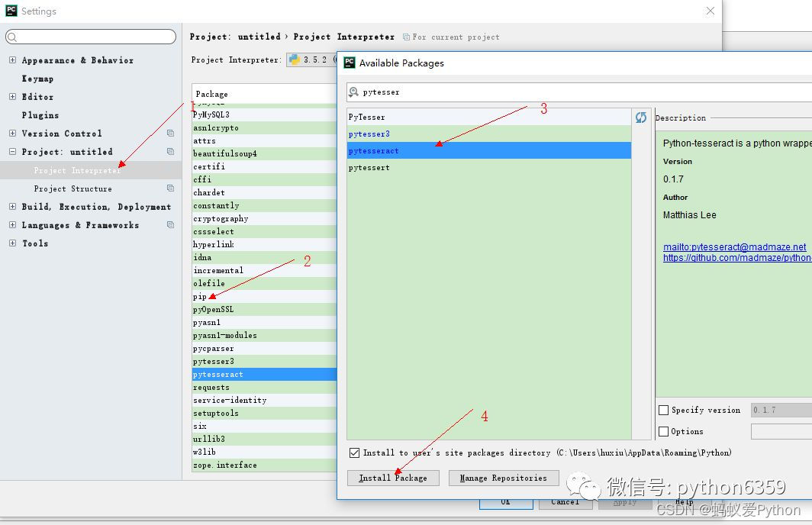Click the project-level icon beside Project: untitled
The image size is (812, 525).
170,151
